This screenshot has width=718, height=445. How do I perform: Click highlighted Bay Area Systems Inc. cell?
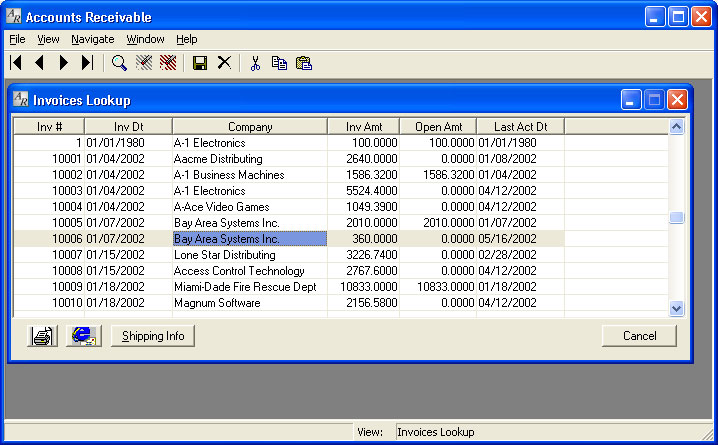click(250, 239)
